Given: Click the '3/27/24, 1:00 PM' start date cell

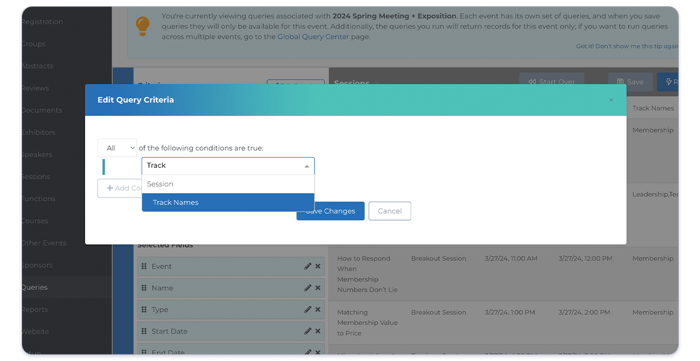Looking at the screenshot, I should [x=510, y=312].
